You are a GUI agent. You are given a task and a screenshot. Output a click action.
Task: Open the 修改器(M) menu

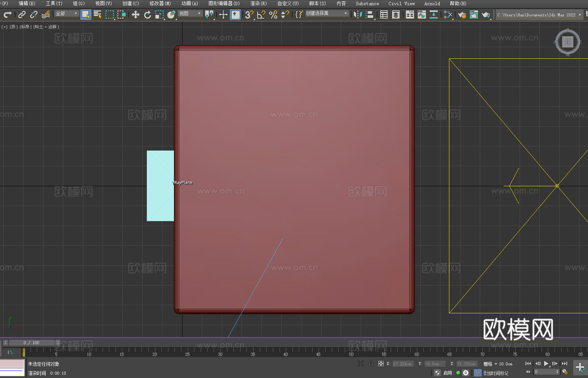point(160,3)
